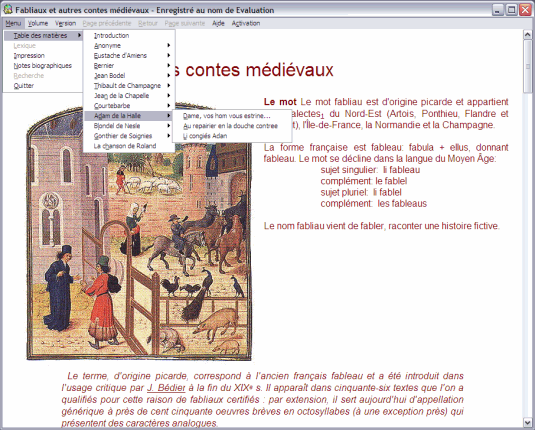
Task: Expand Blondel de Nesle submenu
Action: pyautogui.click(x=129, y=126)
